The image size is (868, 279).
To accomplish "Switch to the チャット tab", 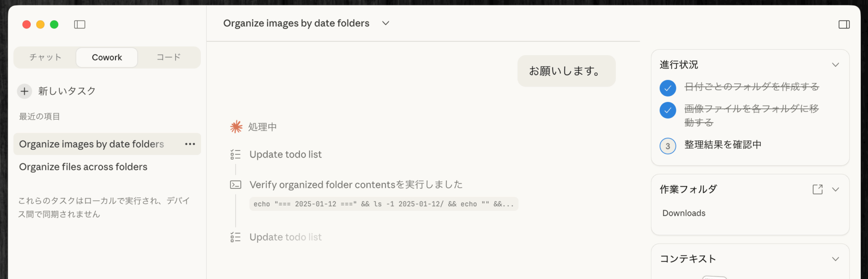I will pyautogui.click(x=45, y=57).
